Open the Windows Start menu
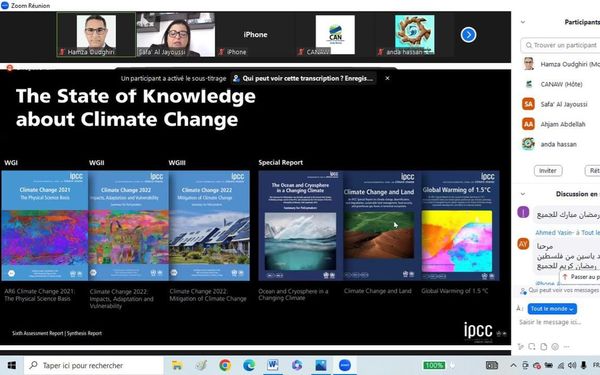The image size is (600, 375). pyautogui.click(x=11, y=365)
